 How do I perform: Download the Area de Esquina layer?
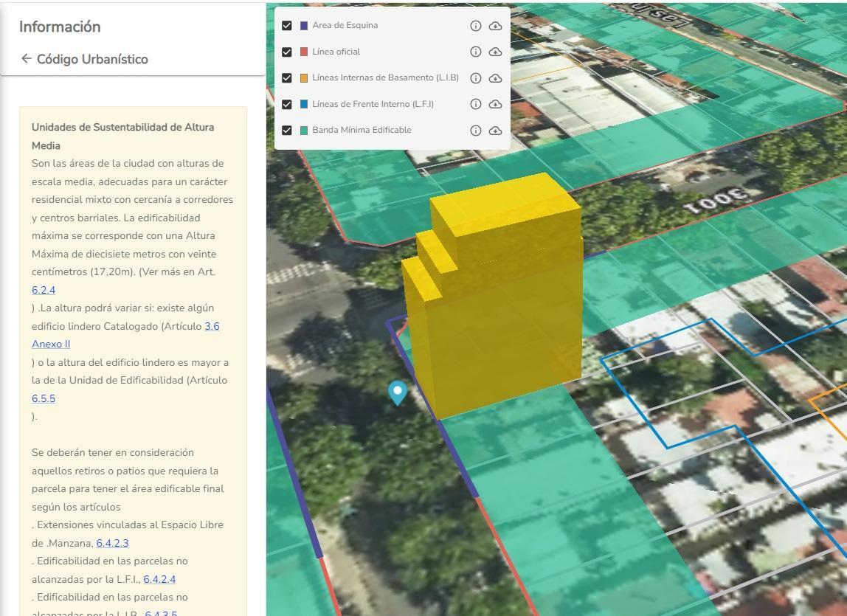click(495, 26)
